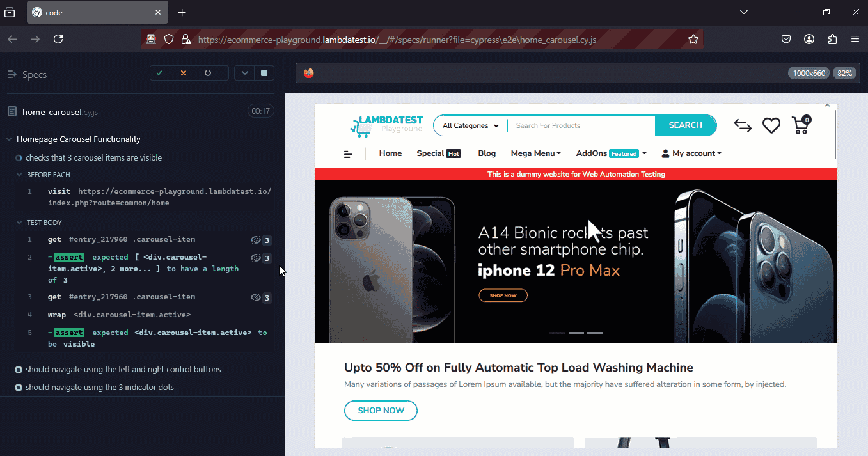
Task: Click the passed tests checkmark icon
Action: (160, 72)
